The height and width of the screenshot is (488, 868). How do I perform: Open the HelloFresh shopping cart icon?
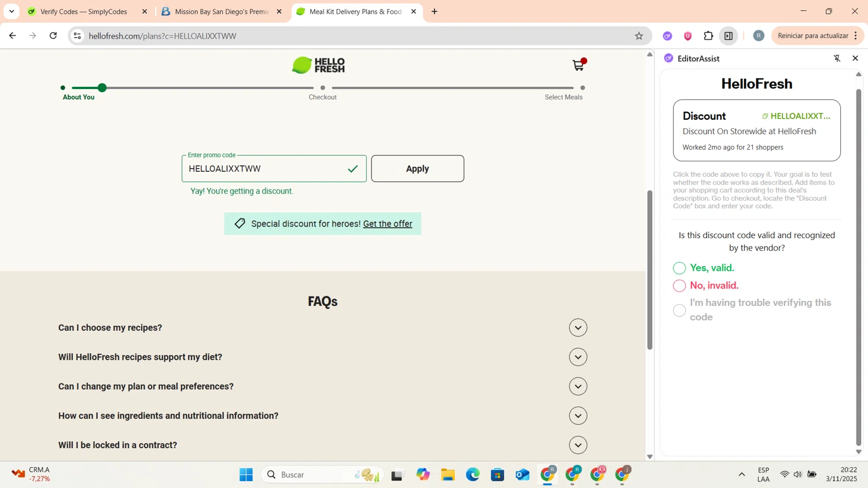point(579,64)
